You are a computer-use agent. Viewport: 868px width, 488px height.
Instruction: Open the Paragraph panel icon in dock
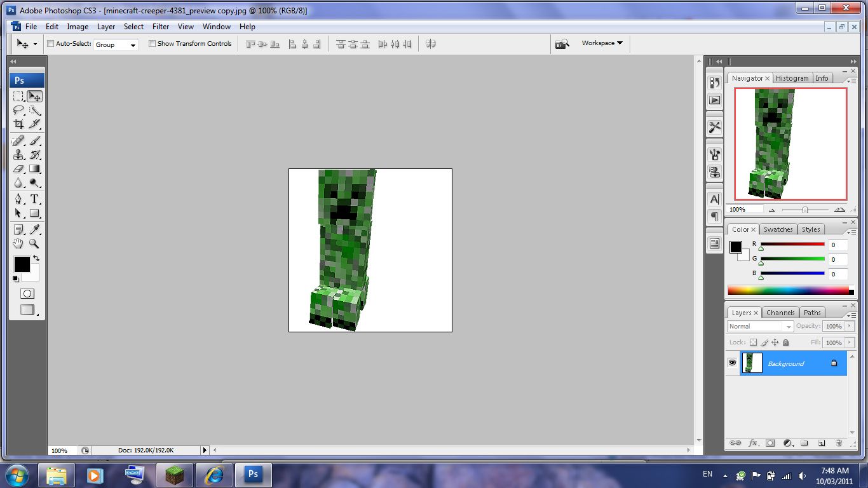pos(715,217)
